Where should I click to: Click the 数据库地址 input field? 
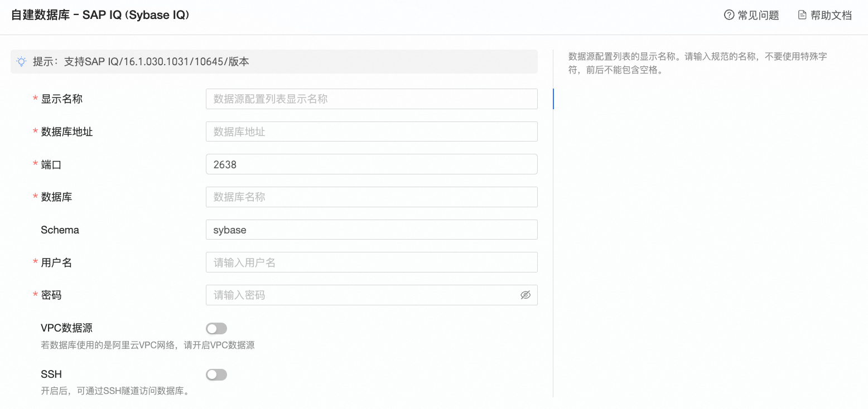point(372,132)
